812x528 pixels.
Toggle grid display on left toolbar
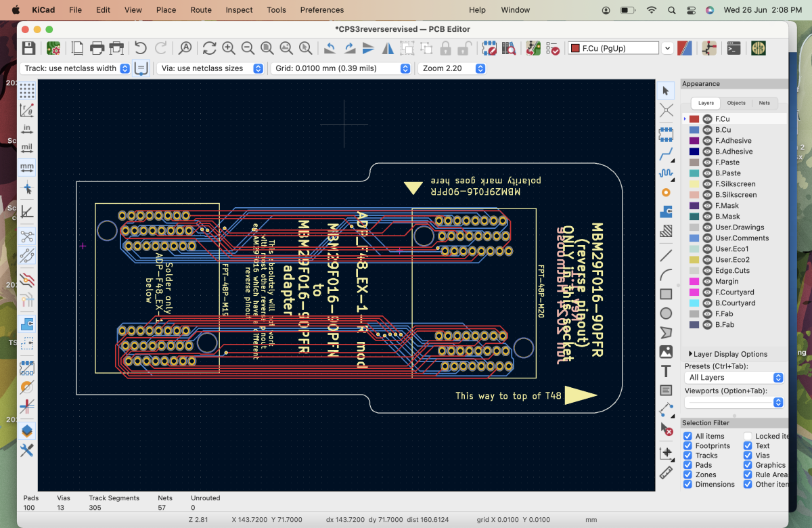pyautogui.click(x=27, y=91)
